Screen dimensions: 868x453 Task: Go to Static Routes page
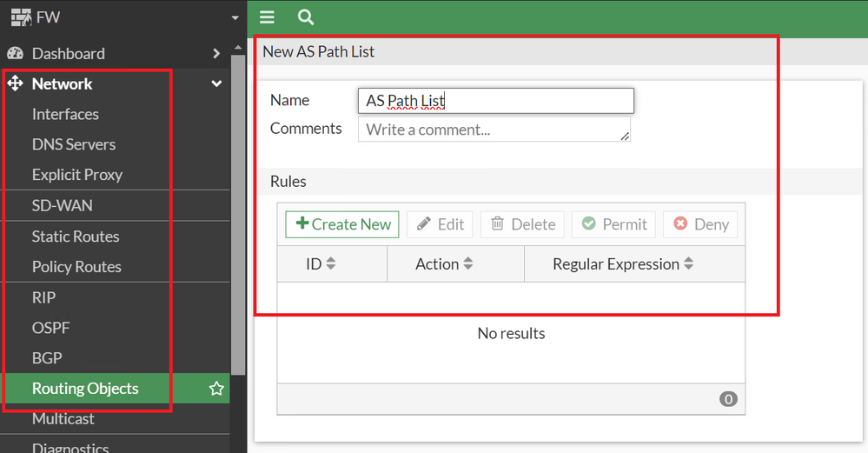76,236
